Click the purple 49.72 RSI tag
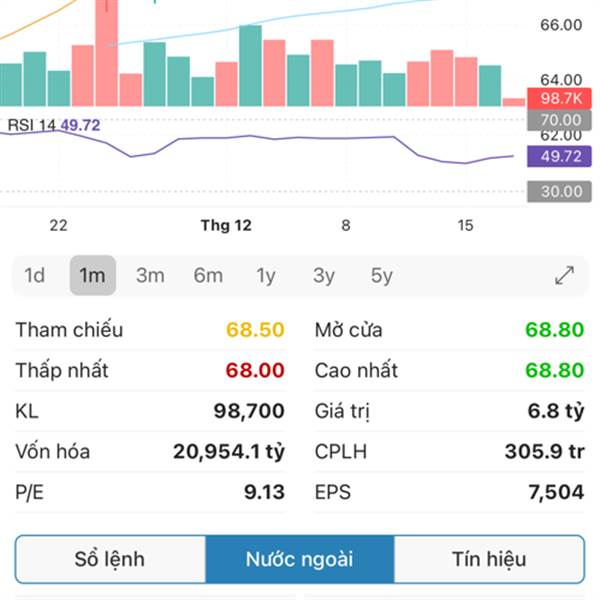 click(559, 156)
